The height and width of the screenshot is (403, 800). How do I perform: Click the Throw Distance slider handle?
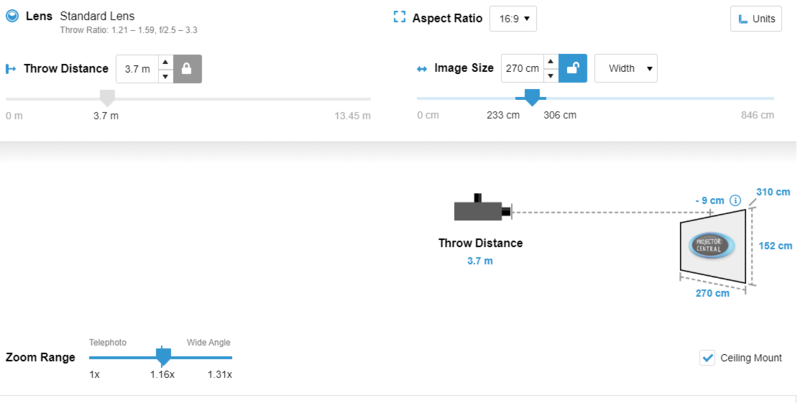[x=108, y=98]
